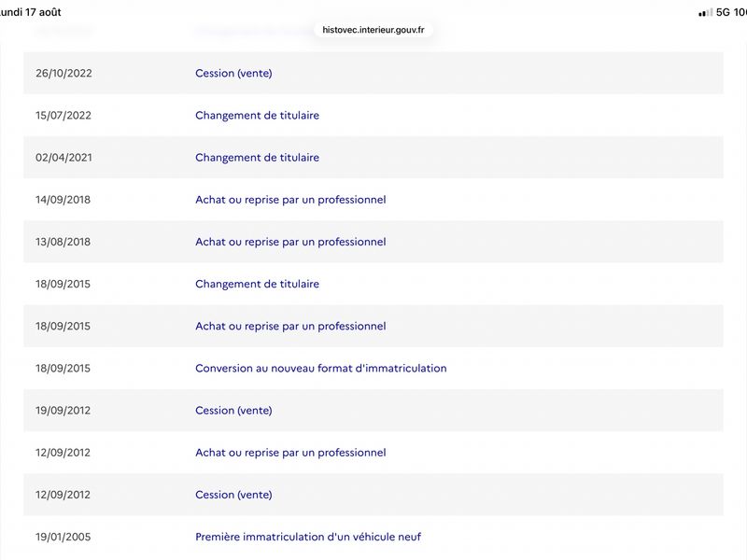
Task: Select the 26/10/2022 date cell
Action: point(63,74)
